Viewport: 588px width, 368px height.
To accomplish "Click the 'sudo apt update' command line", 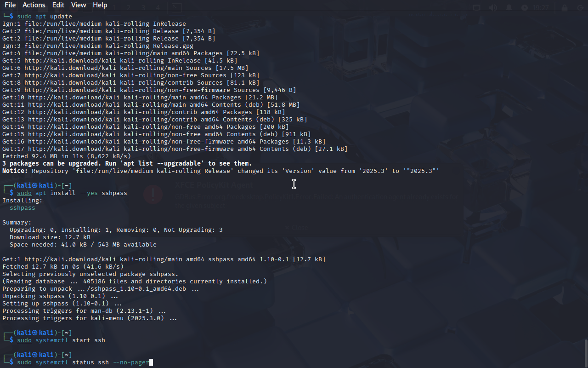I will pos(45,17).
